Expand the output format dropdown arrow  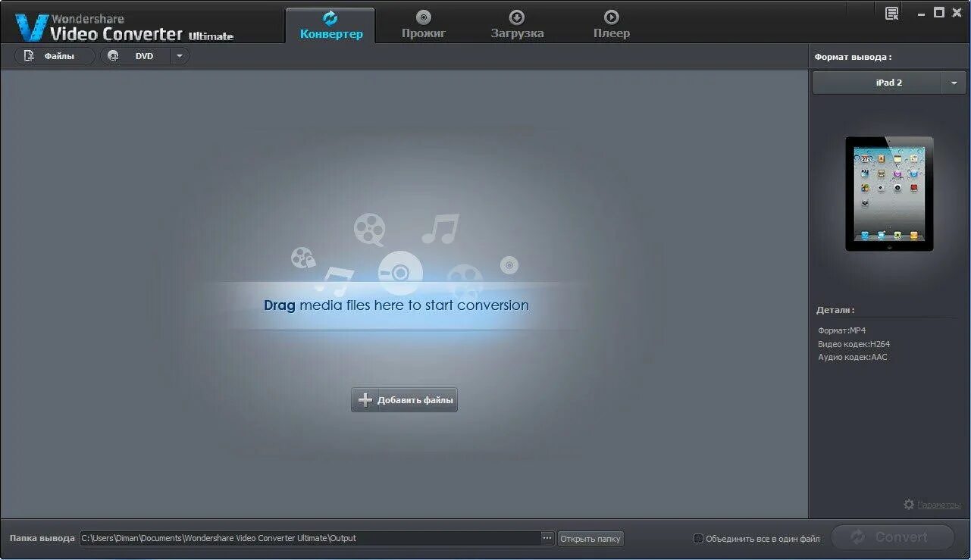tap(954, 83)
